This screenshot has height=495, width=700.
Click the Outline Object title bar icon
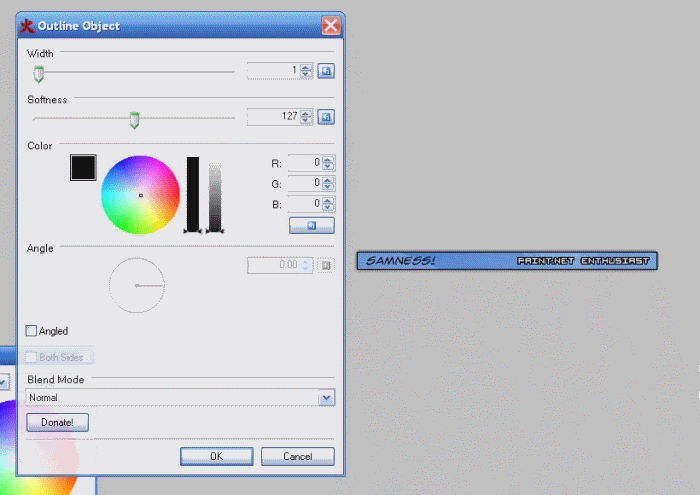coord(27,26)
